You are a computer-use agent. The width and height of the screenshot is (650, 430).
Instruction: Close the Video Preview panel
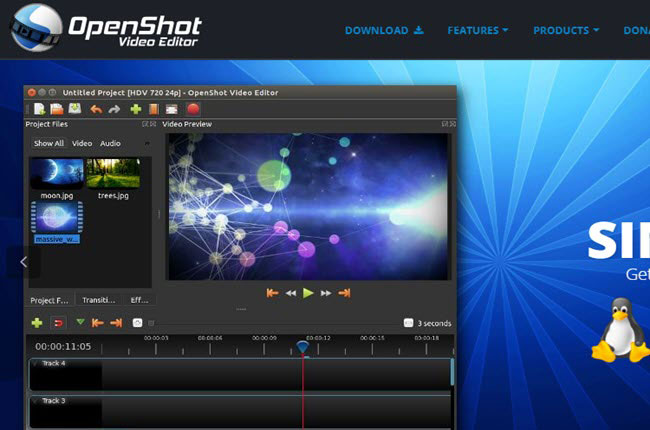(x=453, y=124)
